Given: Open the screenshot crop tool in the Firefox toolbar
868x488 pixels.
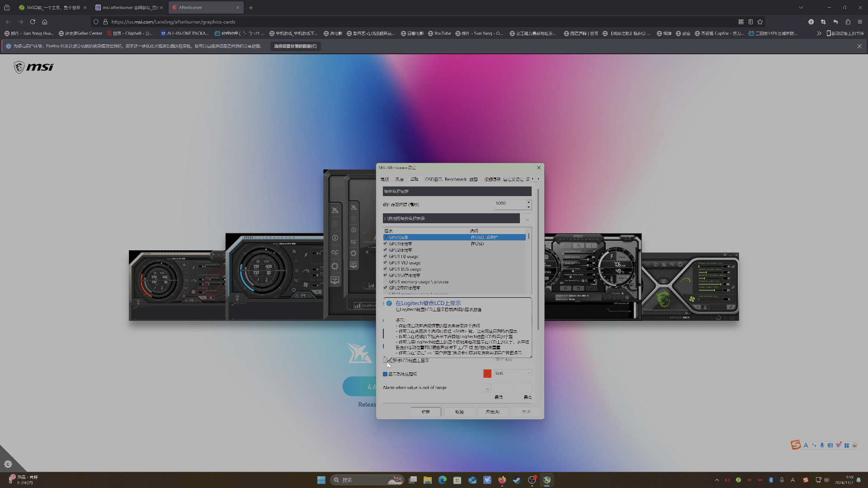Looking at the screenshot, I should [x=823, y=22].
